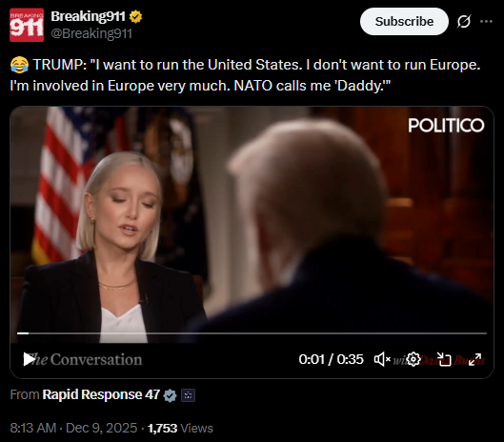Unmute the video with the speaker icon
This screenshot has width=504, height=442.
pos(382,359)
